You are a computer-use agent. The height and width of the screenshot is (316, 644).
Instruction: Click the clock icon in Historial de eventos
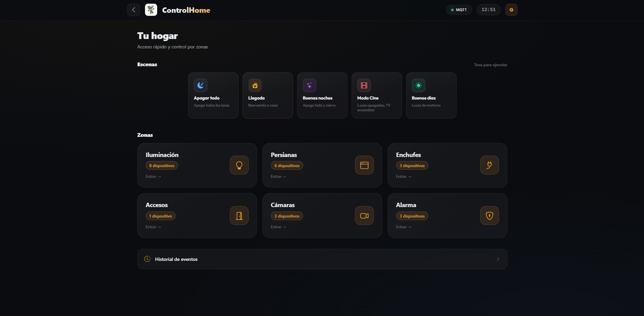(147, 259)
